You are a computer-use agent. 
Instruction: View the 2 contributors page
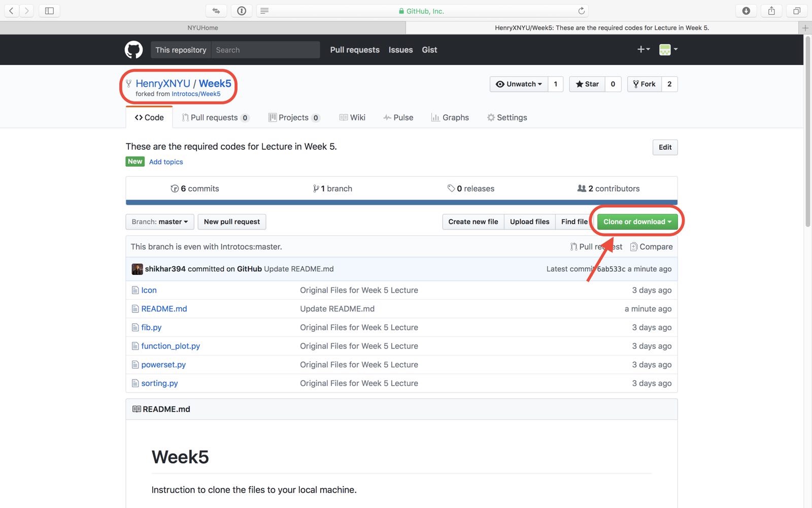(608, 188)
